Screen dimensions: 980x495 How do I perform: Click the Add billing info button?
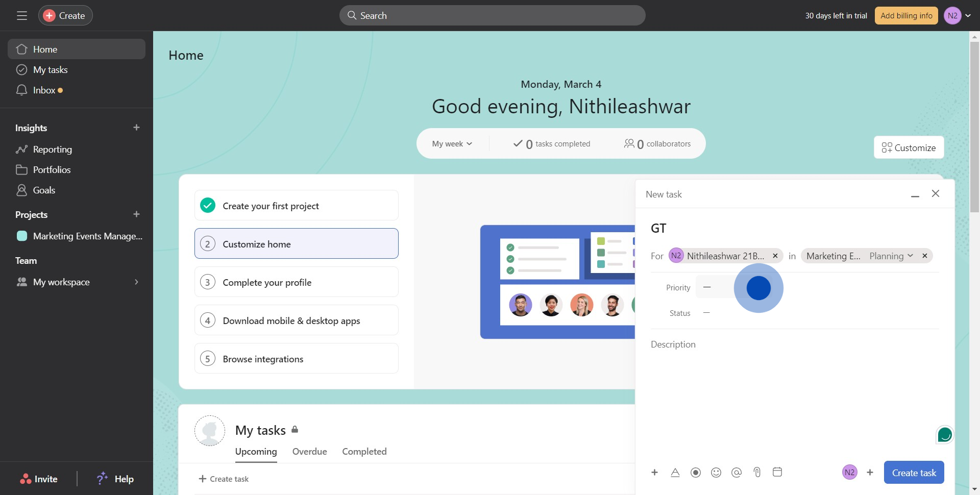906,16
